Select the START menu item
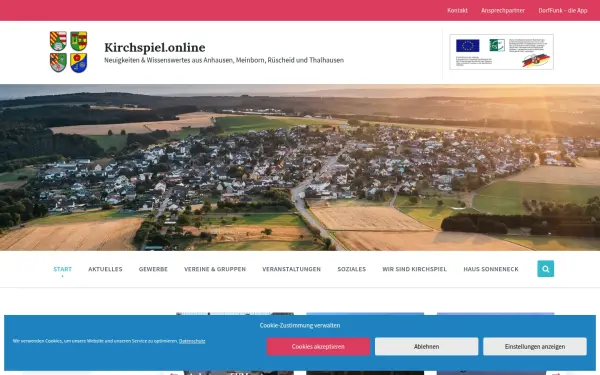This screenshot has width=600, height=375. point(62,269)
